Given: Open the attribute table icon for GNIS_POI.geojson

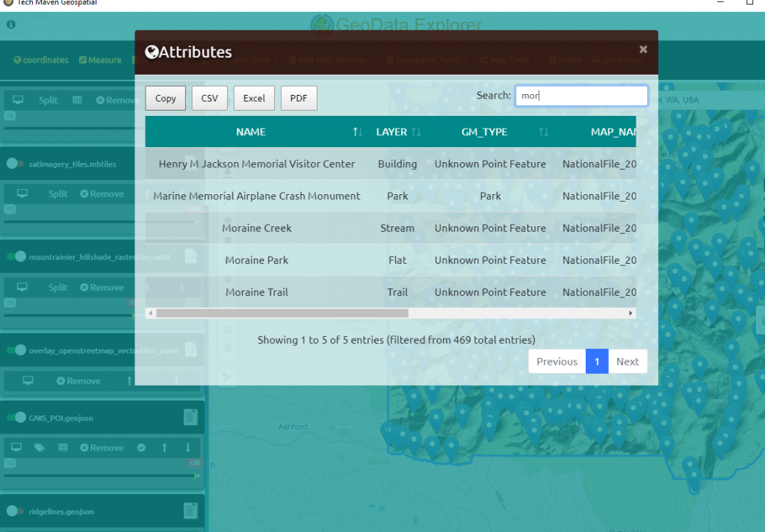Looking at the screenshot, I should click(x=63, y=448).
